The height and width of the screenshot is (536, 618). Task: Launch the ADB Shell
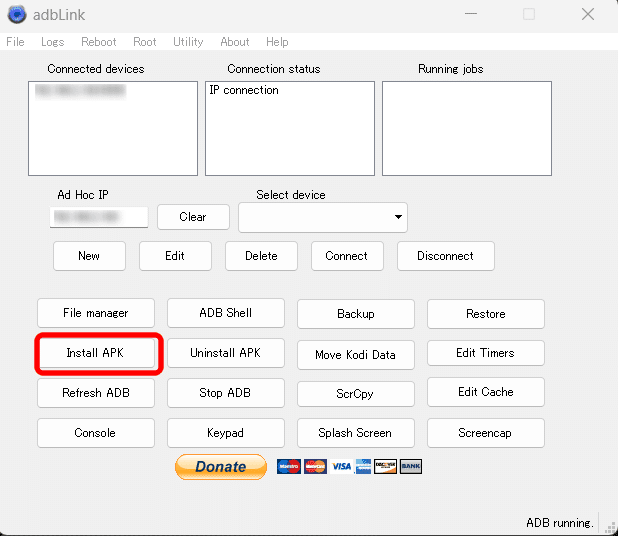pos(226,313)
